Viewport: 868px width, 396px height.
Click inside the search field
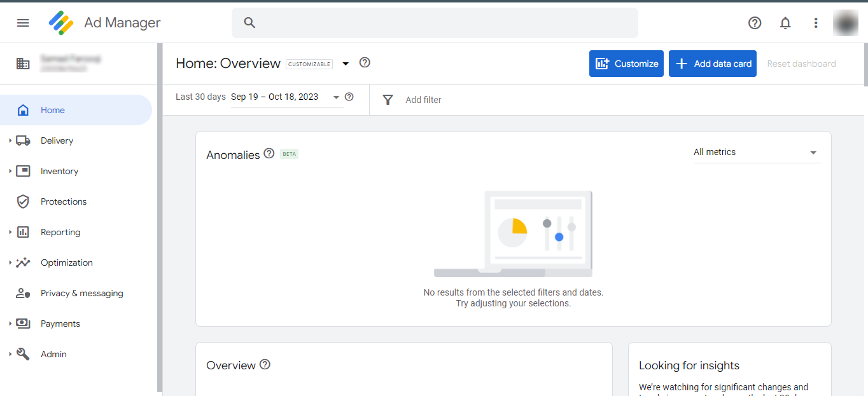[435, 22]
